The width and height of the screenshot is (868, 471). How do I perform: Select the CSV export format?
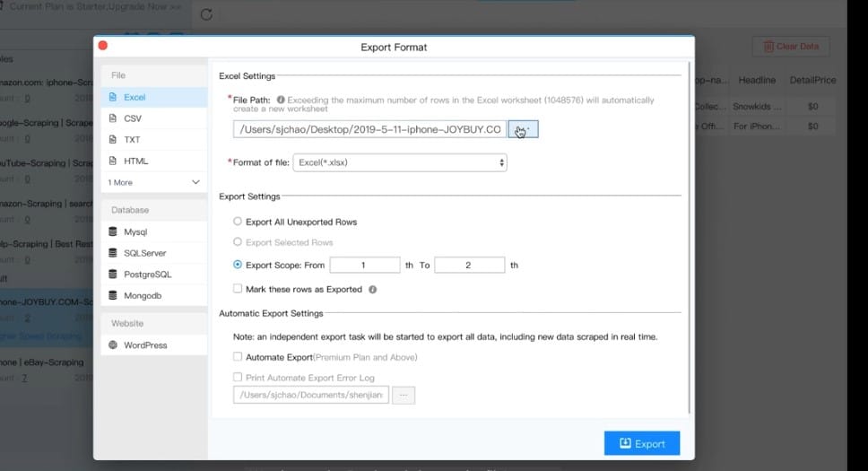coord(154,118)
